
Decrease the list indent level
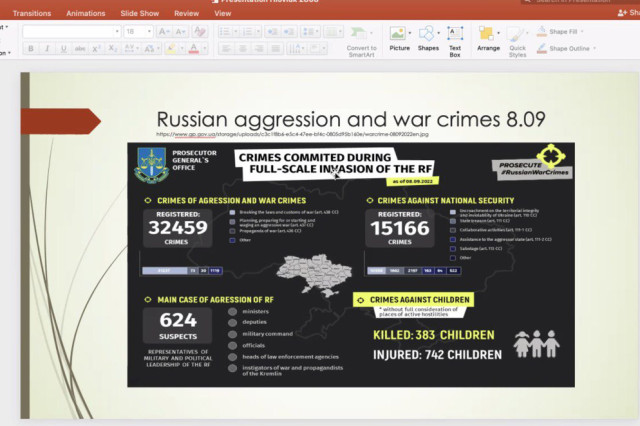coord(272,31)
